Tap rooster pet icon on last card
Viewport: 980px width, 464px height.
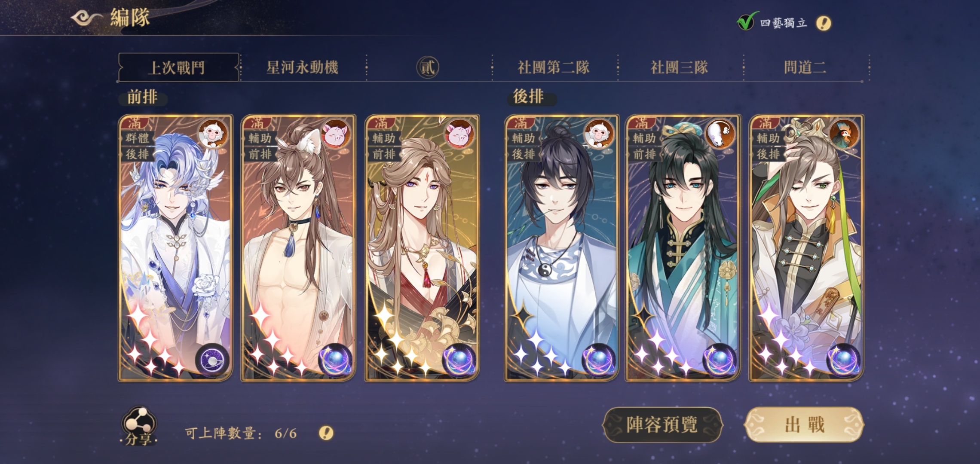(x=844, y=134)
